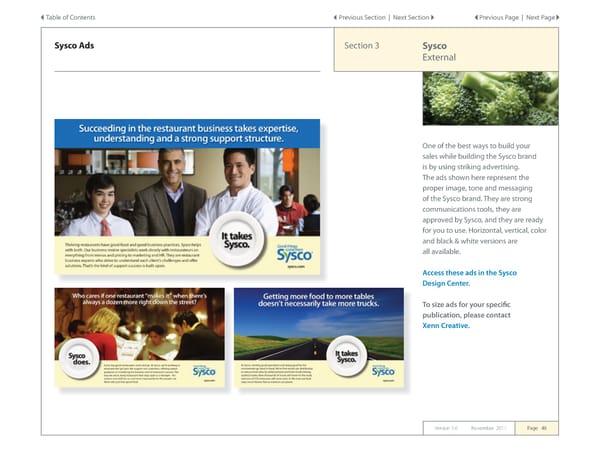The width and height of the screenshot is (600, 463).
Task: Click the arrow before Previous Page
Action: click(477, 18)
